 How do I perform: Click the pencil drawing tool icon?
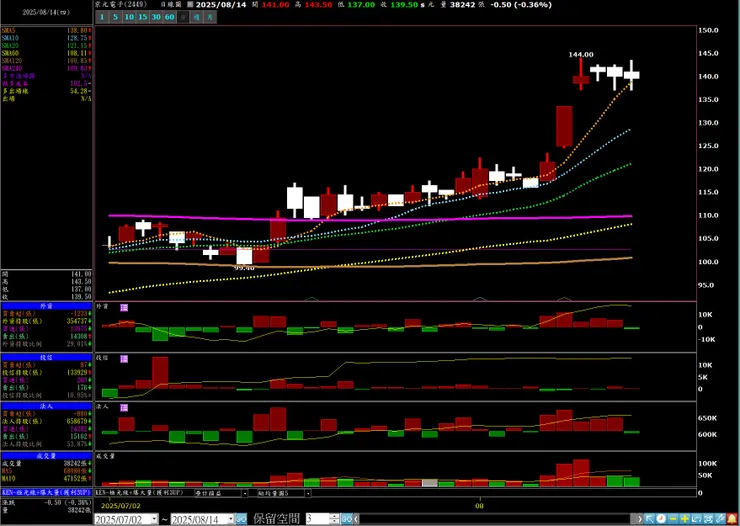[720, 519]
